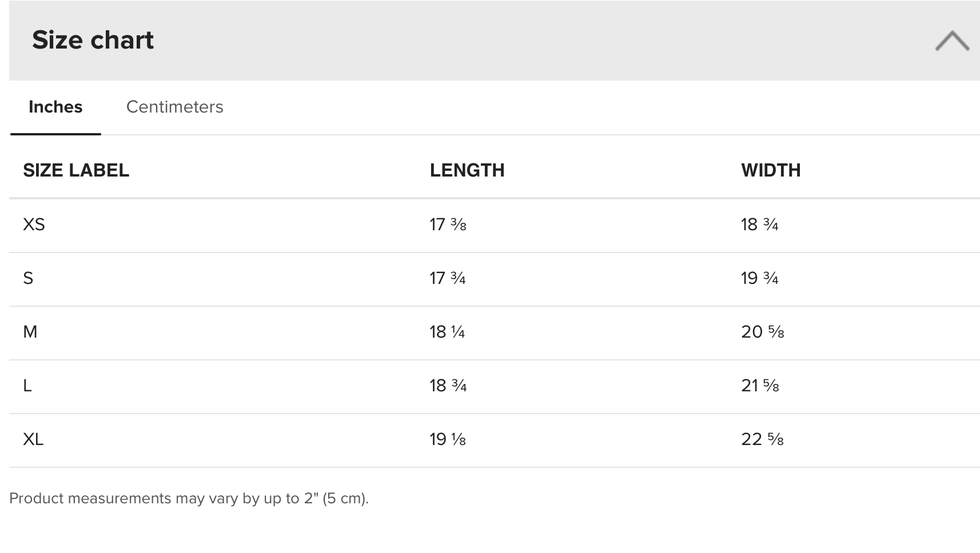This screenshot has width=980, height=553.
Task: Click the XL length value 19 ⅛
Action: tap(448, 439)
